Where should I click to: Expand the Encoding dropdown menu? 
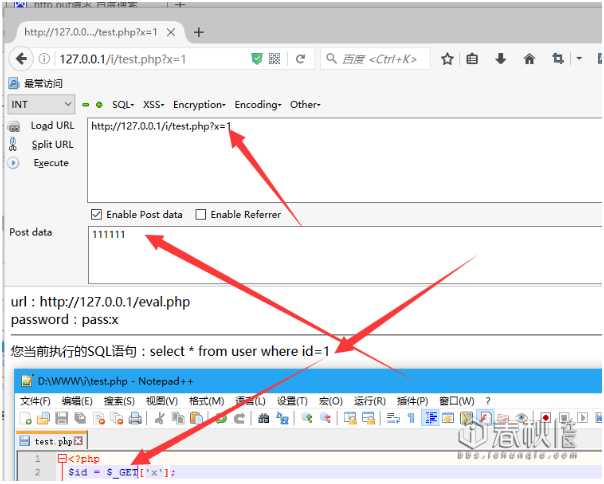[258, 104]
